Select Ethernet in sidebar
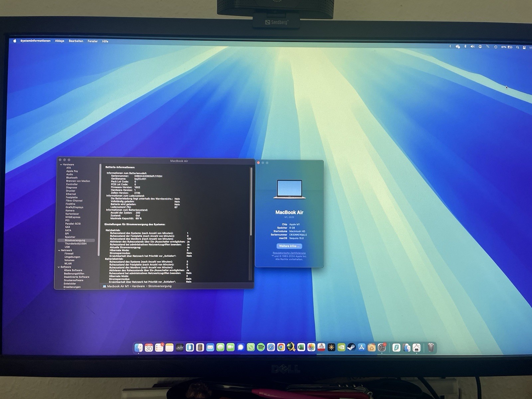Screen dimensions: 532x399 tap(71, 194)
